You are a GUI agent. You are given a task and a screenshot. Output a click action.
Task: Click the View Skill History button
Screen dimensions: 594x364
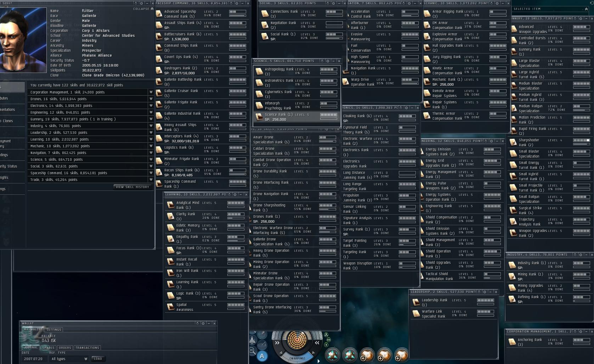[133, 187]
